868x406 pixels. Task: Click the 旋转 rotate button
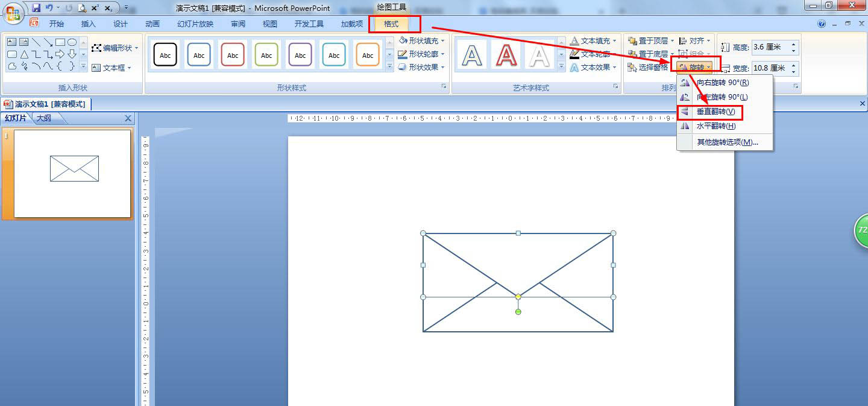695,66
